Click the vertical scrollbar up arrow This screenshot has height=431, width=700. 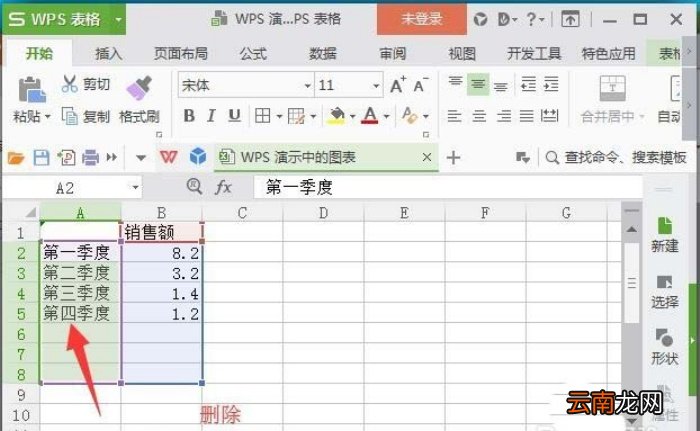tap(631, 230)
